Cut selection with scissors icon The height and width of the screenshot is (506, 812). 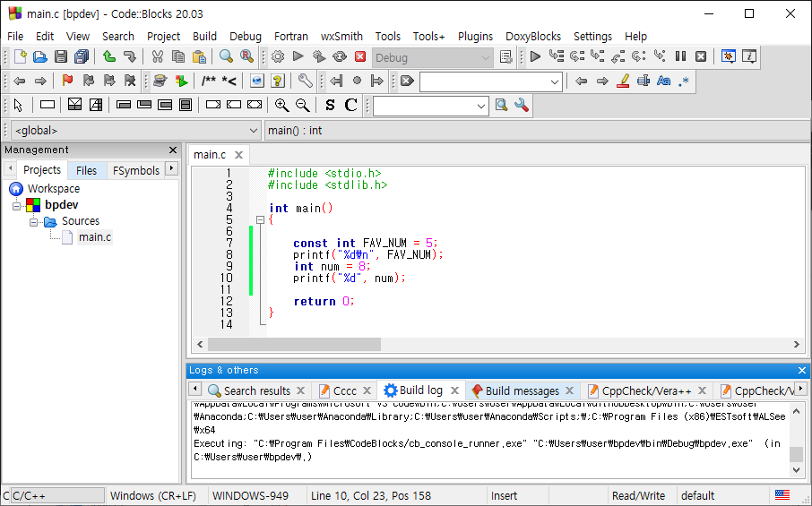tap(158, 56)
